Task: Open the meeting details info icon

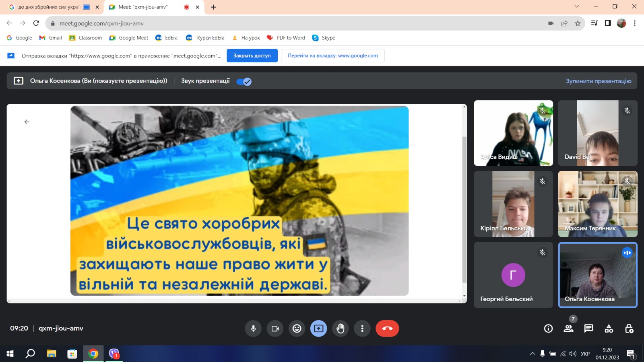Action: tap(548, 329)
